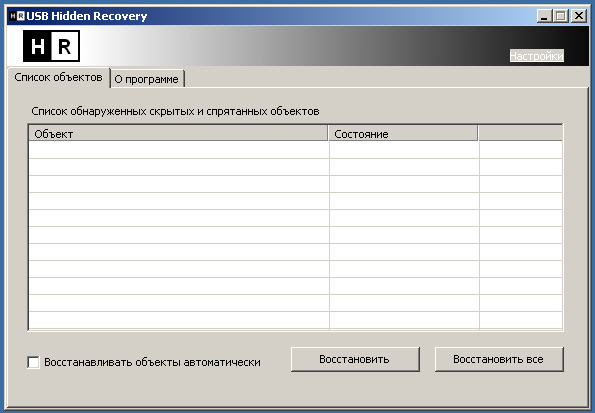The width and height of the screenshot is (595, 413).
Task: Maximize the USB Hidden Recovery window
Action: (x=561, y=16)
